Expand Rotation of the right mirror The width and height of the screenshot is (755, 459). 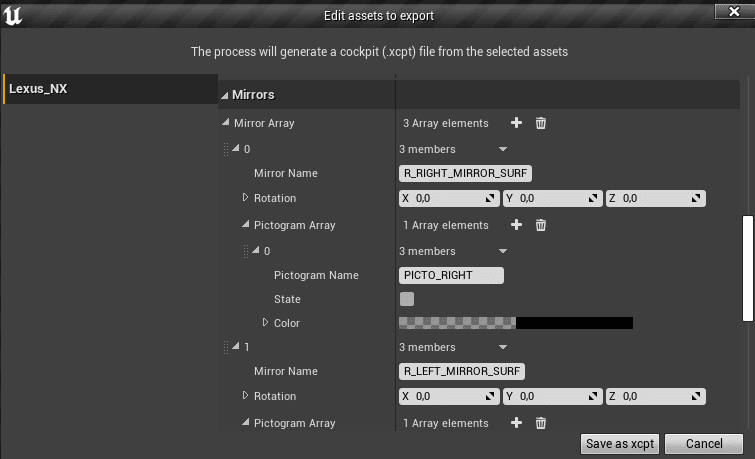(x=246, y=197)
